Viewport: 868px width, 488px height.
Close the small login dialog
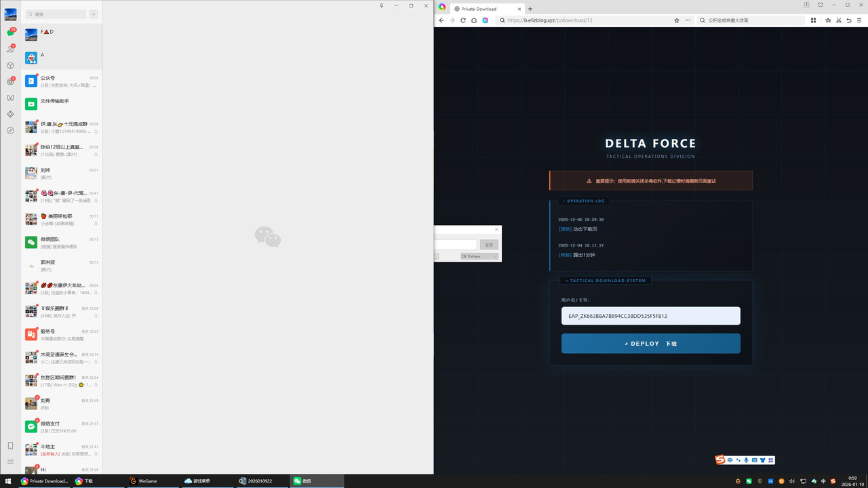(x=496, y=230)
